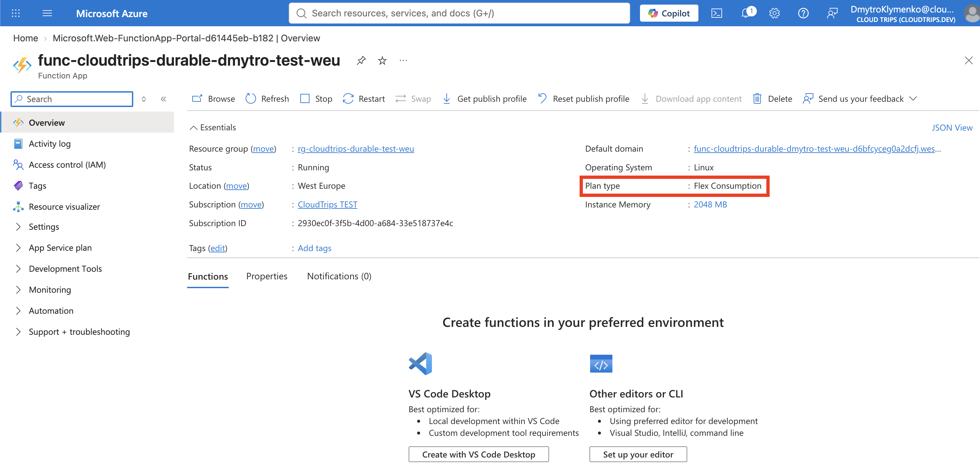The image size is (980, 468).
Task: Click the VS Code Desktop logo
Action: [x=420, y=364]
